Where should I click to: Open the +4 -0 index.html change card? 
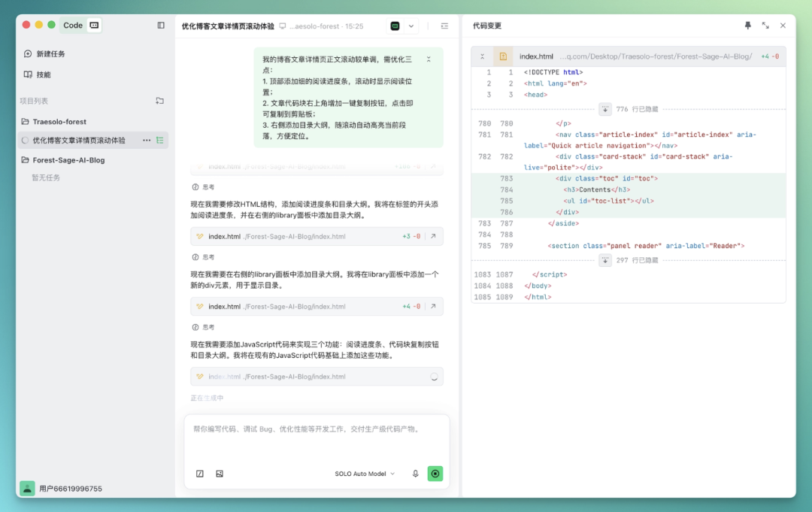pos(317,307)
